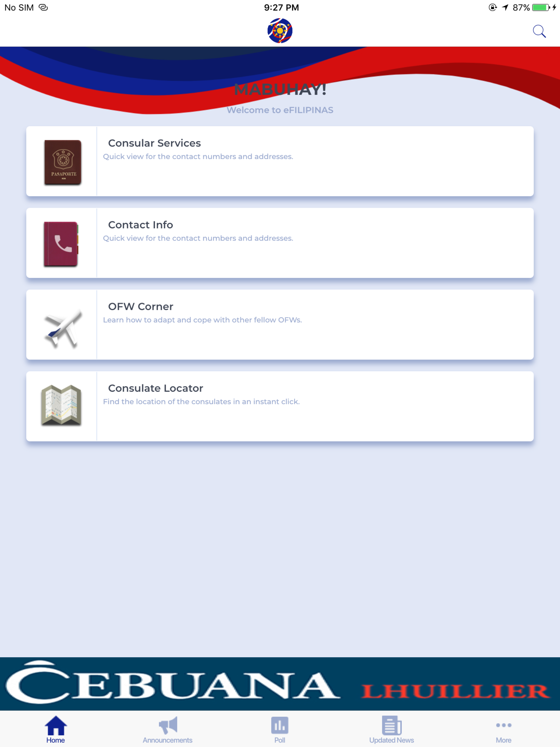Screen dimensions: 560x747
Task: Tap the Welcome to eFILIPINAS text
Action: 280,110
